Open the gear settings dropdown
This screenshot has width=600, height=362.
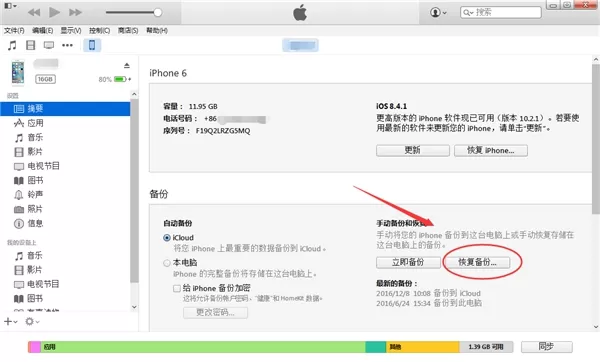pyautogui.click(x=32, y=322)
